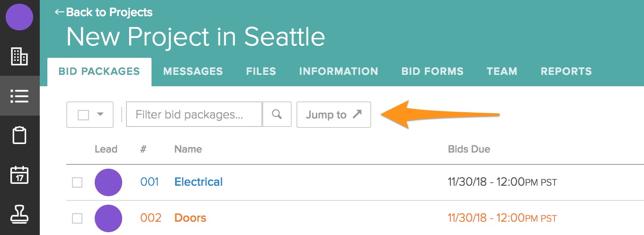Open the calendar icon in sidebar
Image resolution: width=644 pixels, height=235 pixels.
pyautogui.click(x=19, y=175)
